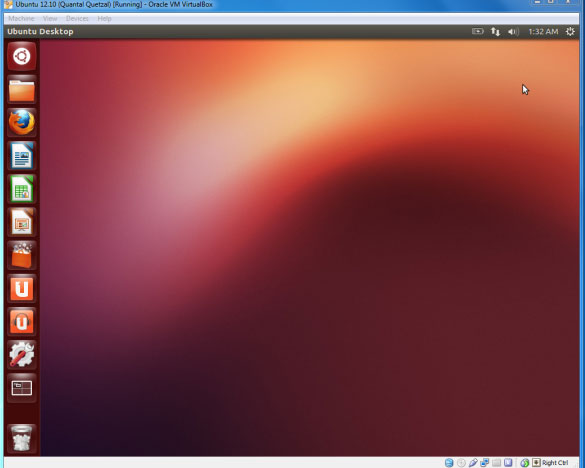Click VirtualBox USB devices status icon
Image resolution: width=585 pixels, height=468 pixels.
click(x=473, y=463)
